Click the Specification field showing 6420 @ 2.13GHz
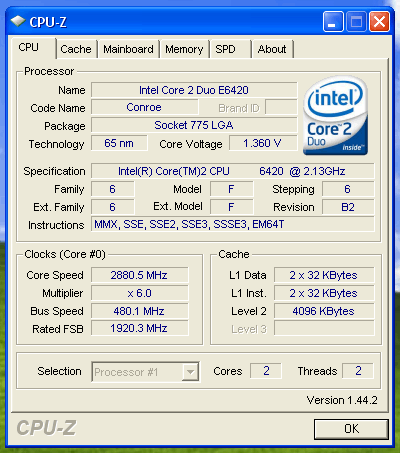400x453 pixels. [x=232, y=171]
